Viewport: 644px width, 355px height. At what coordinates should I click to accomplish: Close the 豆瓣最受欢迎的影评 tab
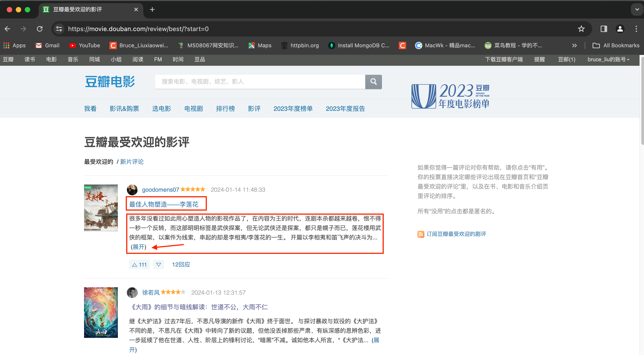pyautogui.click(x=136, y=9)
